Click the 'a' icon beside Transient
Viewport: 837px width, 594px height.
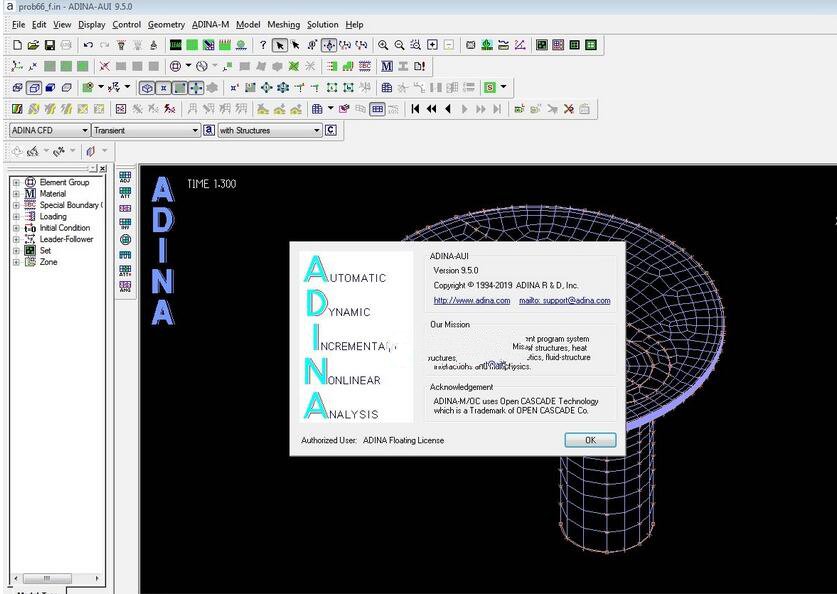(209, 130)
